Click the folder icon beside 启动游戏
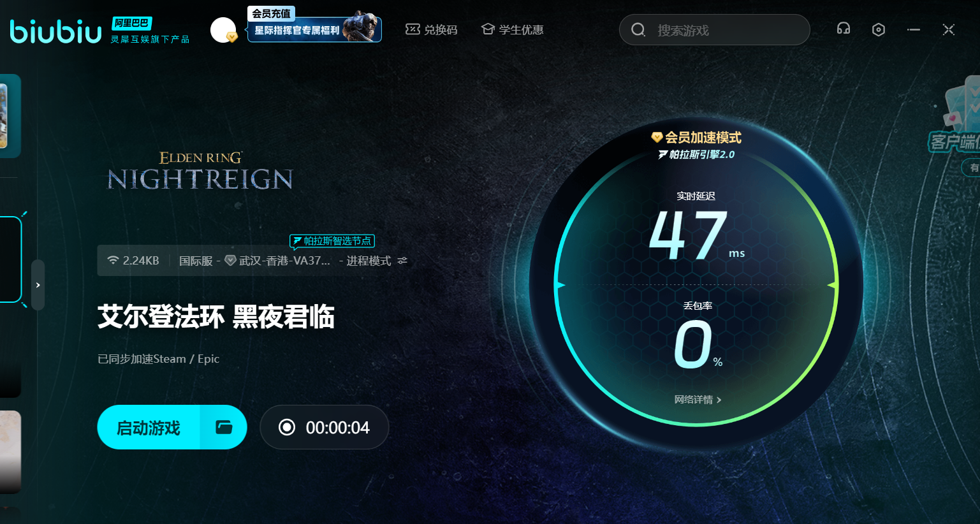980x524 pixels. 224,427
